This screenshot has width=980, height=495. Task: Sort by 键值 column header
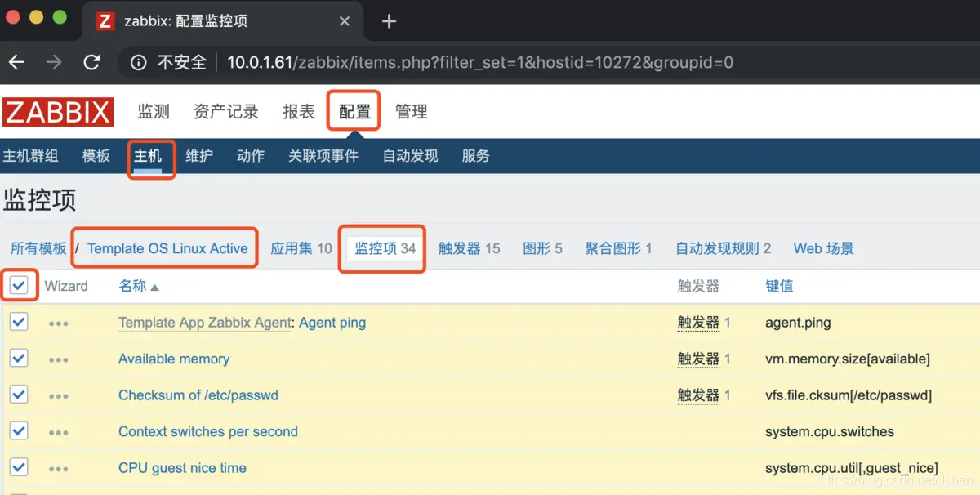coord(779,286)
